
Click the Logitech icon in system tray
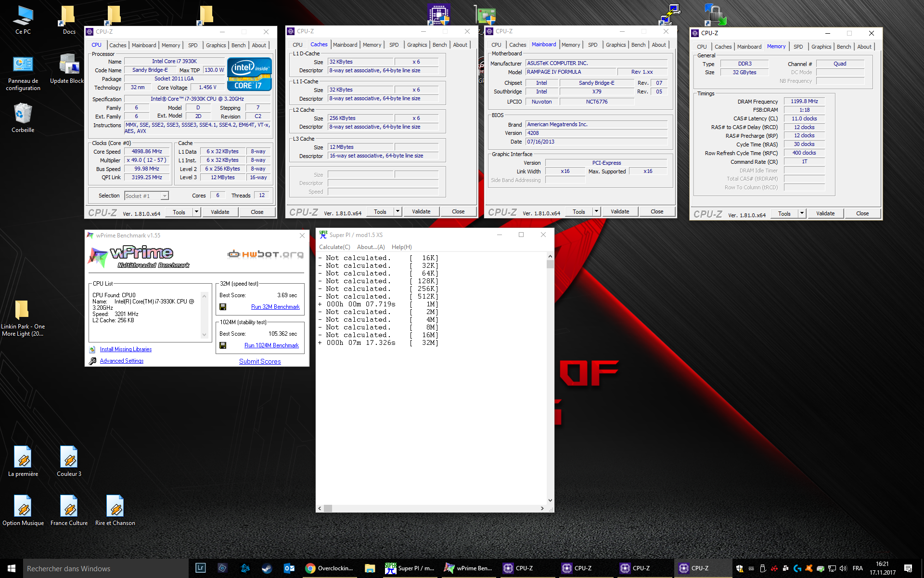point(797,568)
